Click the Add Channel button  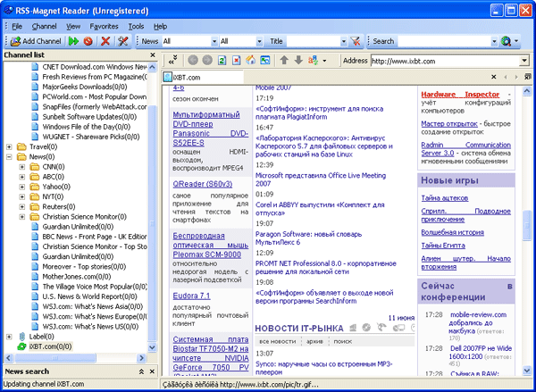point(34,41)
